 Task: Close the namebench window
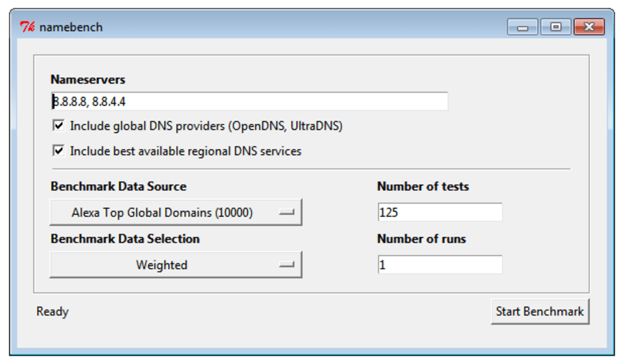pos(588,27)
